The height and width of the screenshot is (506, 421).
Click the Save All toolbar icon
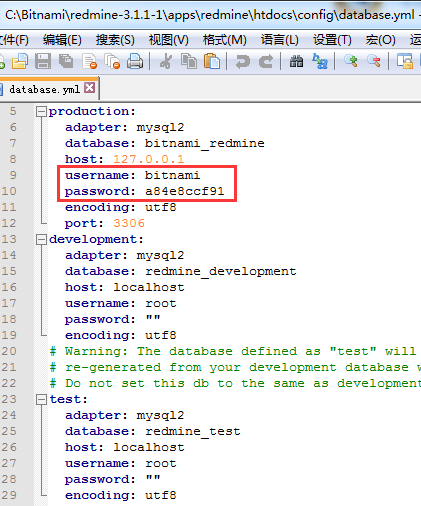coord(66,61)
